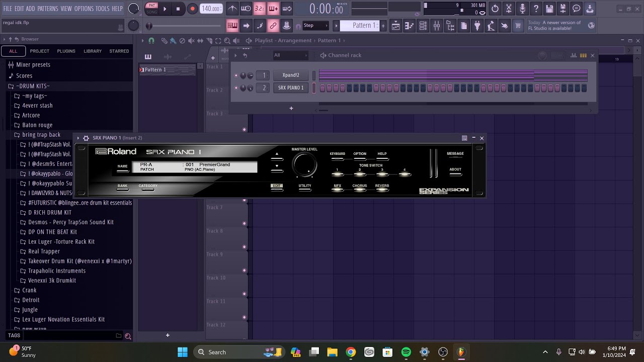Click the Record button

click(x=192, y=9)
